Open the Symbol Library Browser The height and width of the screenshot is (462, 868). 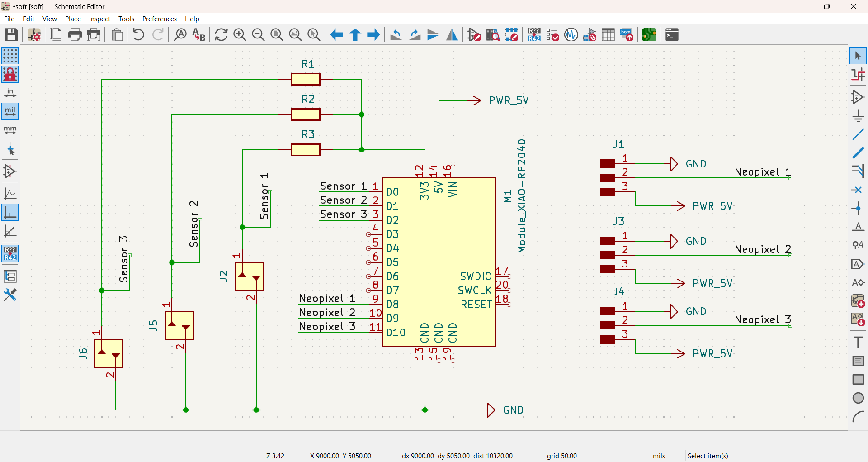(x=493, y=34)
